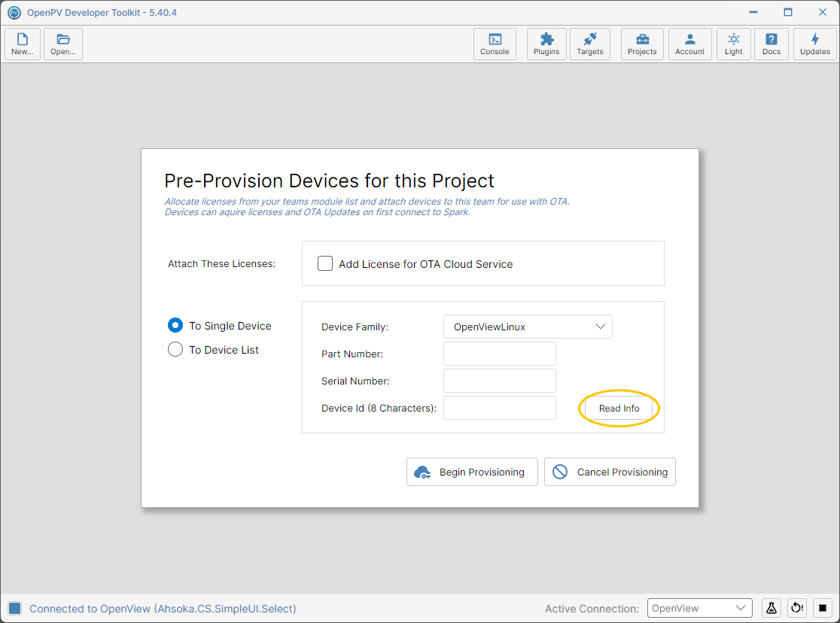Screen dimensions: 840x623
Task: Check for Updates
Action: tap(815, 44)
